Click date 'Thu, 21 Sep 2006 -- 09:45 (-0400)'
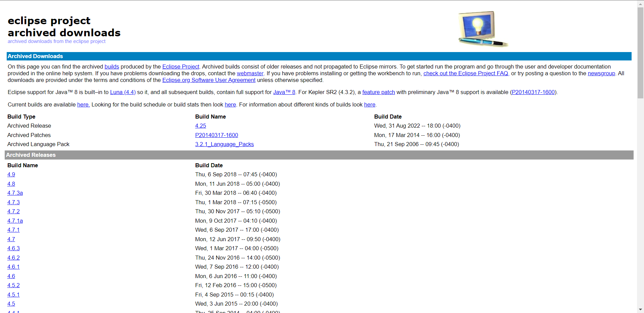644x313 pixels. tap(417, 144)
